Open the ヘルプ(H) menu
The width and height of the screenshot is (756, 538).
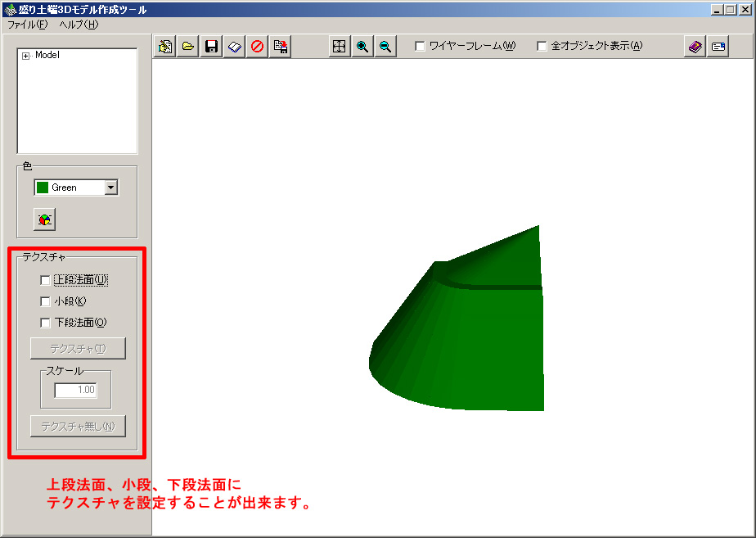pos(79,25)
